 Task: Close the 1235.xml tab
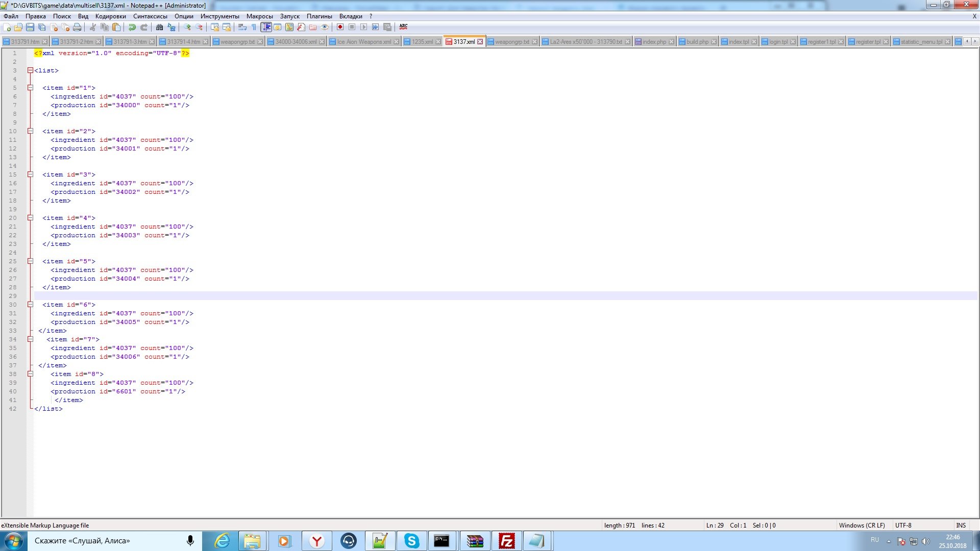(438, 42)
